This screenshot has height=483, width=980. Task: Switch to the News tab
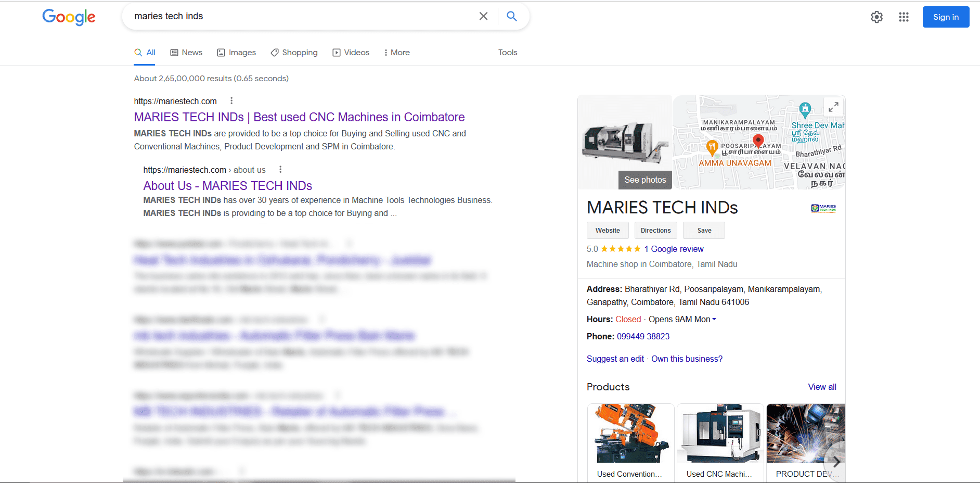[186, 53]
